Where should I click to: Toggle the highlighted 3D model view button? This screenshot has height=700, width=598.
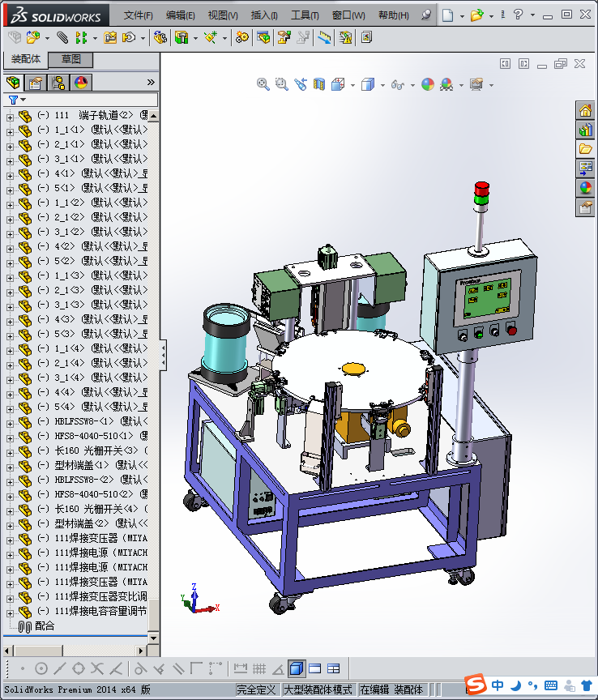pos(297,668)
